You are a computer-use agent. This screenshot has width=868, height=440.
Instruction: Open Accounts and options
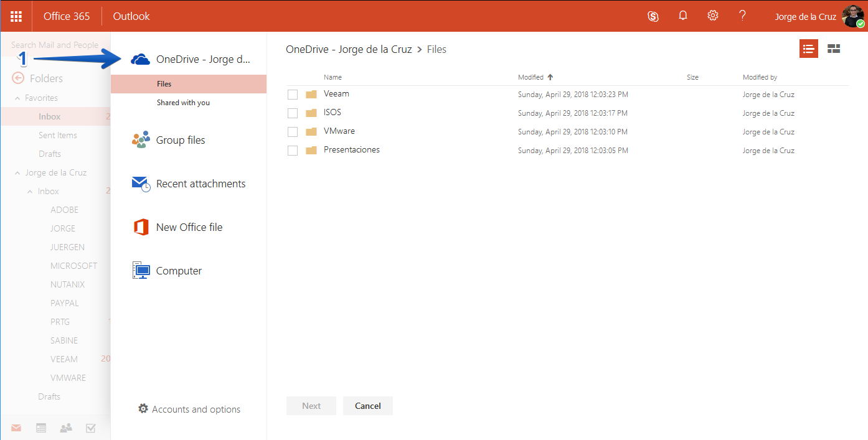point(196,410)
